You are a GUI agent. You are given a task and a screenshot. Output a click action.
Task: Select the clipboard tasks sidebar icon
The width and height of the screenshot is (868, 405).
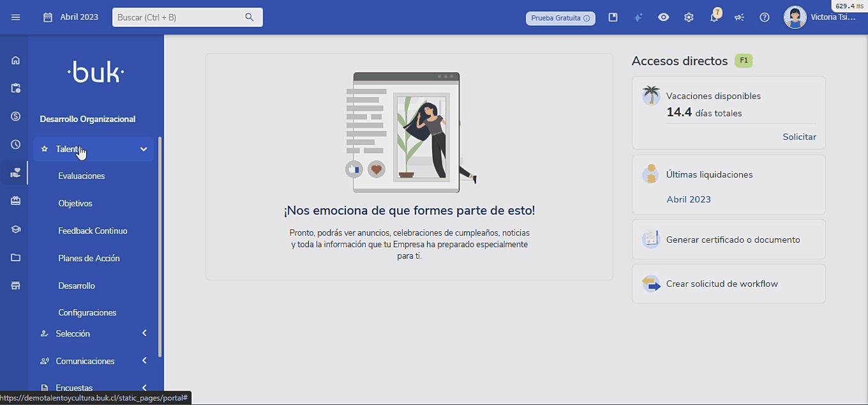coord(14,88)
